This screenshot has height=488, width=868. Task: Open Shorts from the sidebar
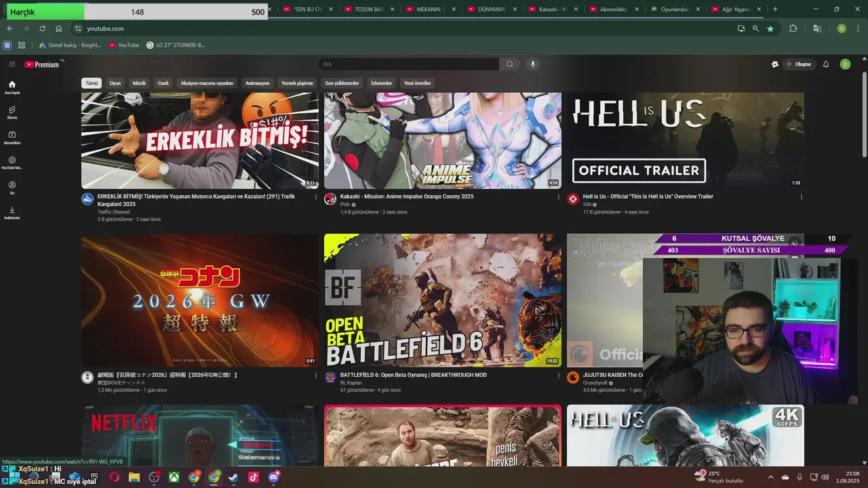[x=12, y=113]
